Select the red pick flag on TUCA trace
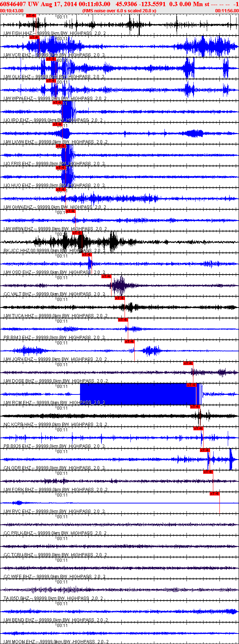The height and width of the screenshot is (644, 239). click(x=119, y=298)
